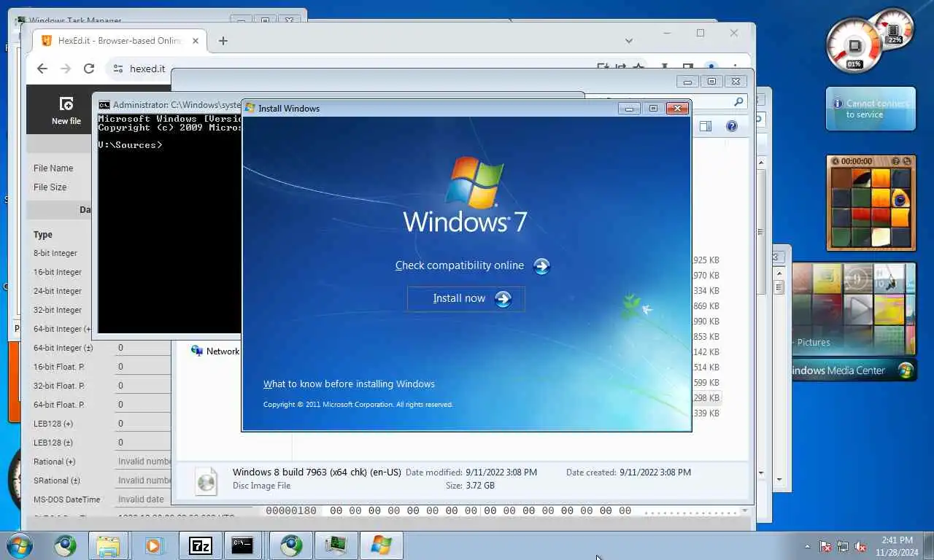
Task: Show hidden tray icons arrow
Action: click(807, 546)
